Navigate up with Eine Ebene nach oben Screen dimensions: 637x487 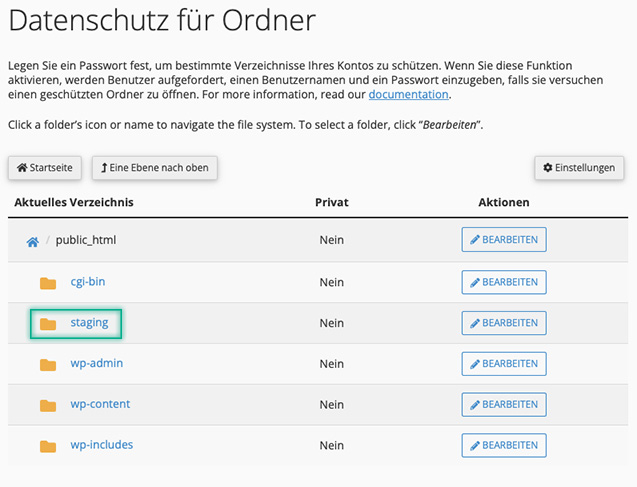point(155,168)
